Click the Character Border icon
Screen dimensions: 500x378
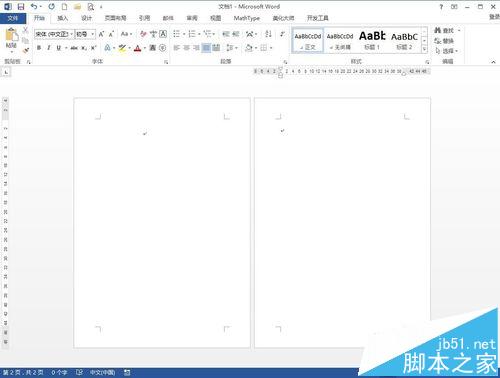click(x=163, y=34)
